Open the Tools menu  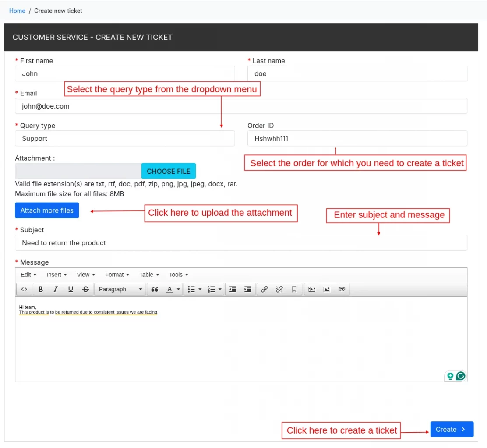[179, 275]
